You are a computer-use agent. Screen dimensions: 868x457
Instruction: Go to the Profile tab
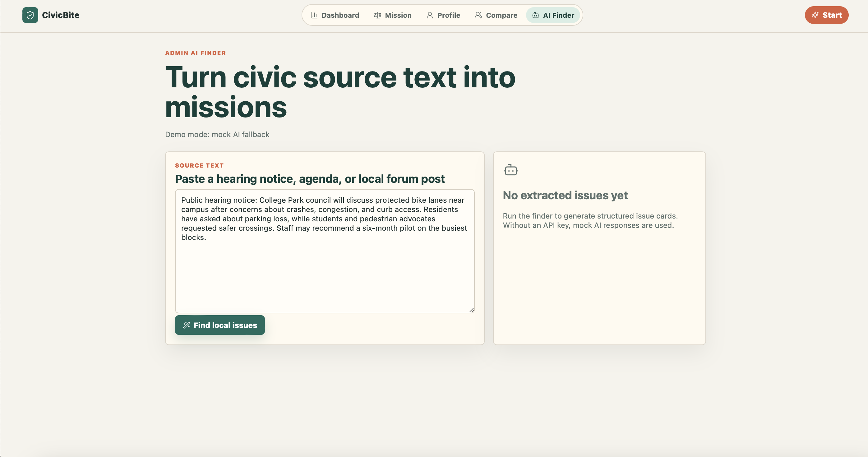(449, 15)
